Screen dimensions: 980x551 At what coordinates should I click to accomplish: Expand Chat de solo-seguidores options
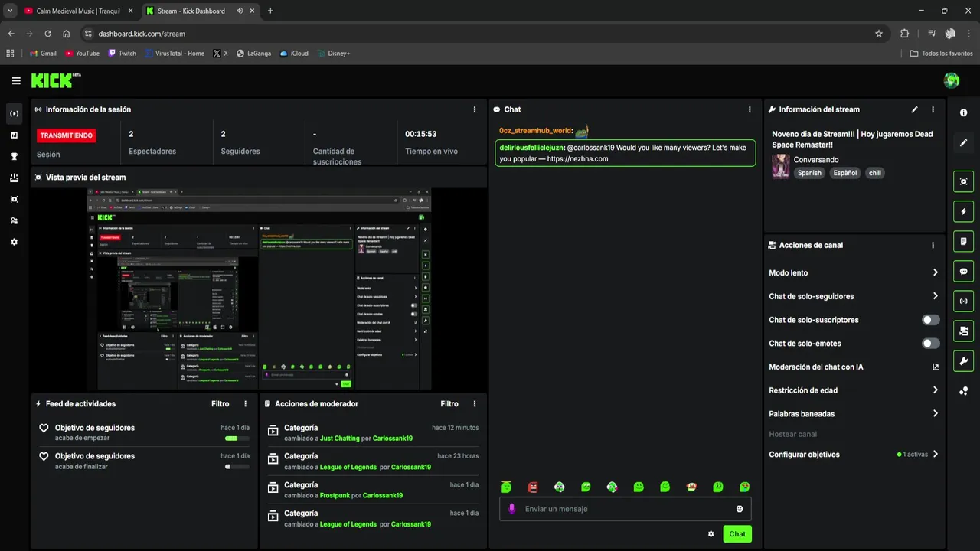pos(936,296)
